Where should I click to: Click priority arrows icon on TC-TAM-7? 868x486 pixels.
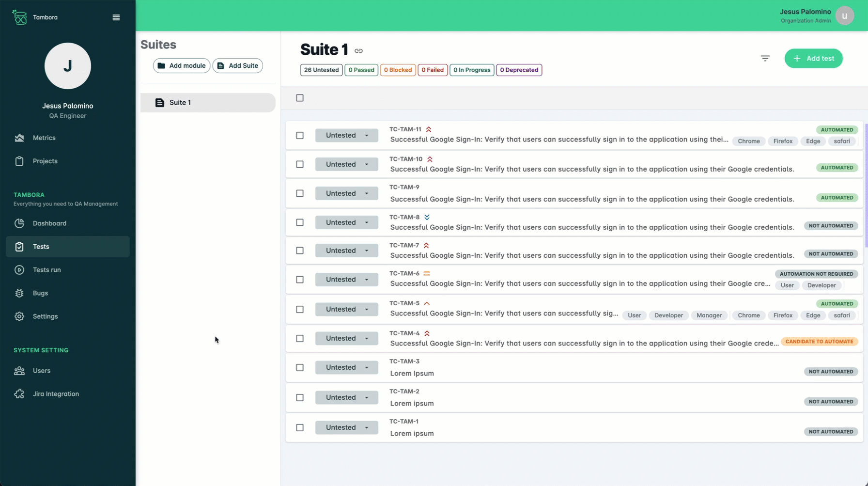[426, 246]
